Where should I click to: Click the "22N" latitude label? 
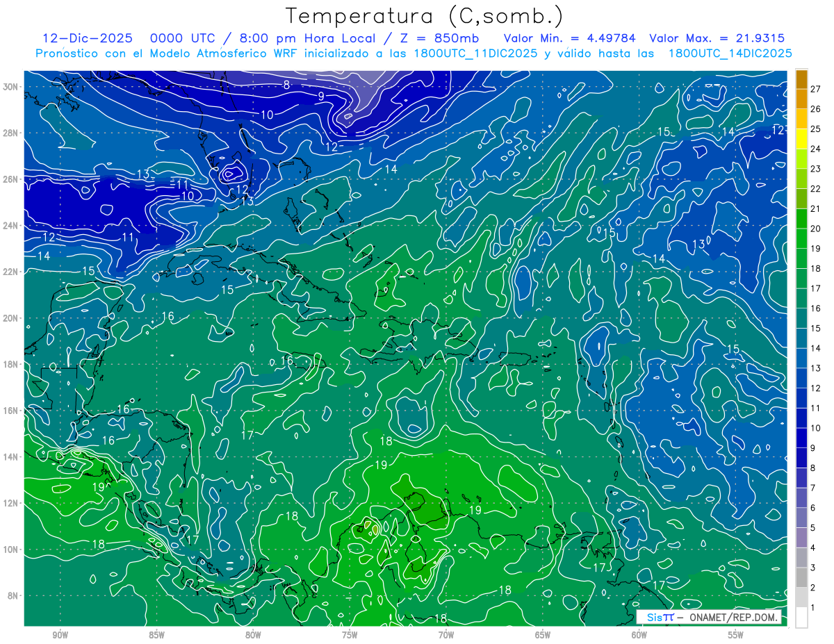(12, 272)
